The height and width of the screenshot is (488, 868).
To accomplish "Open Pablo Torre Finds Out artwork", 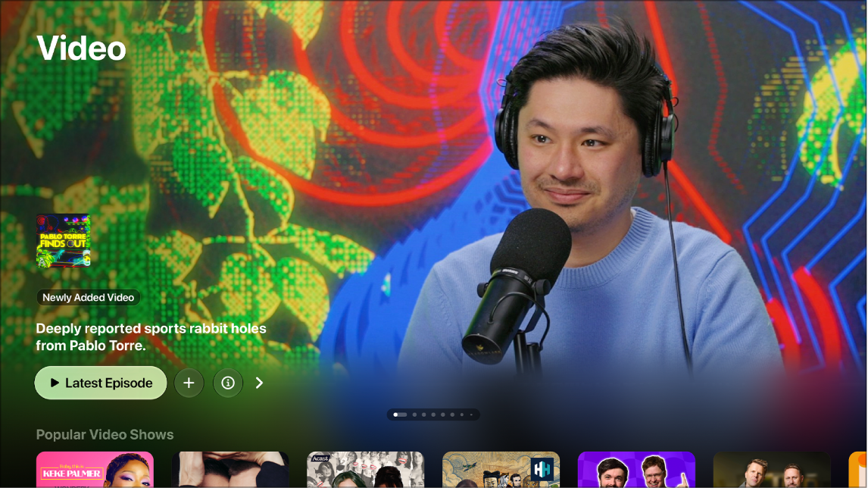I will pyautogui.click(x=63, y=241).
